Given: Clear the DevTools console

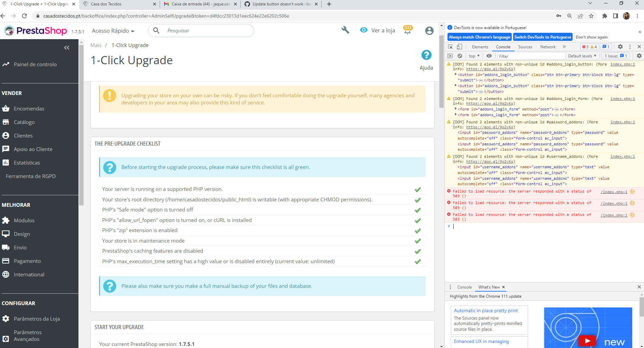Looking at the screenshot, I should [460, 56].
